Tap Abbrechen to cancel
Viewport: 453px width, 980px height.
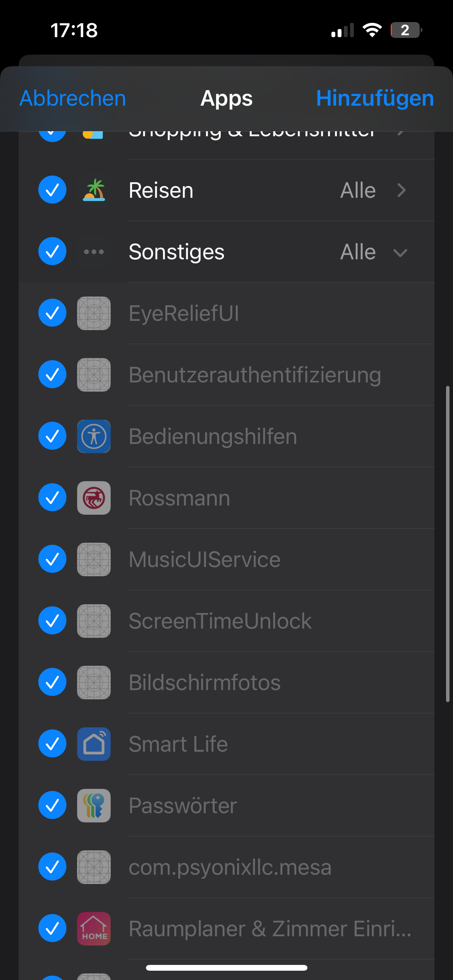(x=73, y=98)
